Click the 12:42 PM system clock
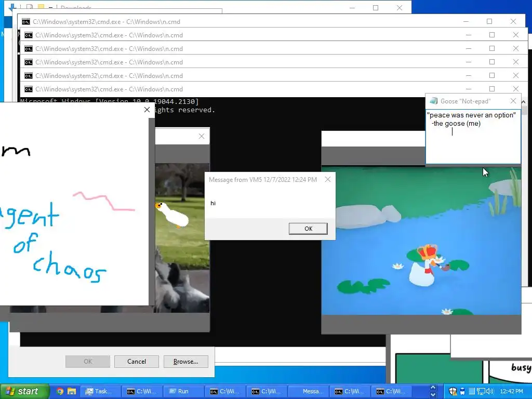The image size is (532, 399). point(511,391)
